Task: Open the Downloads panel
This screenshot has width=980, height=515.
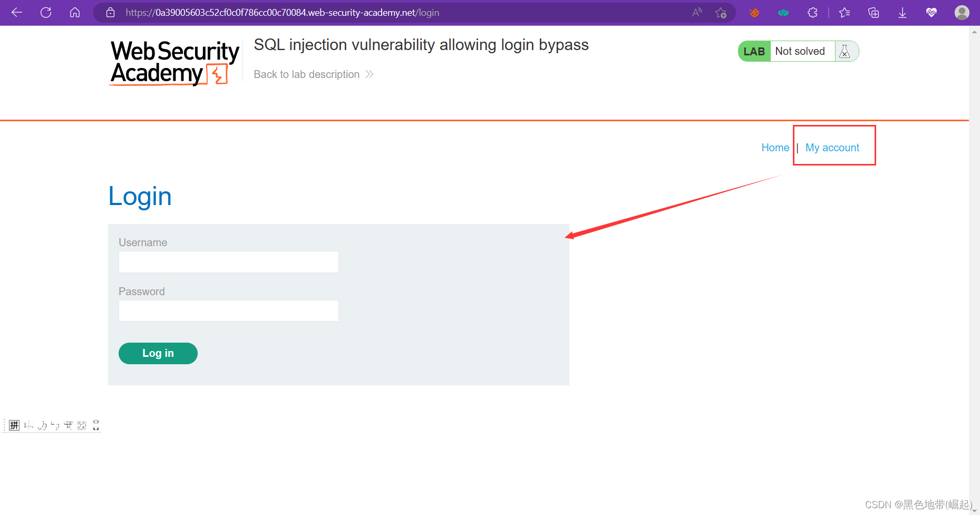Action: (903, 13)
